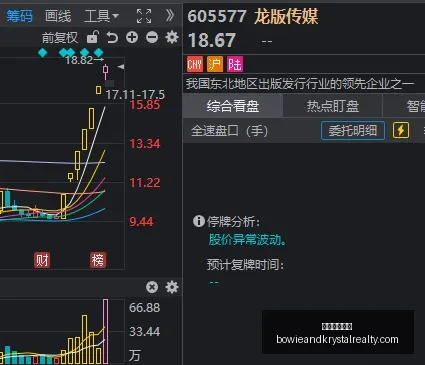This screenshot has width=425, height=365.
Task: Click the 股价异常波动 suspension reason
Action: (247, 239)
